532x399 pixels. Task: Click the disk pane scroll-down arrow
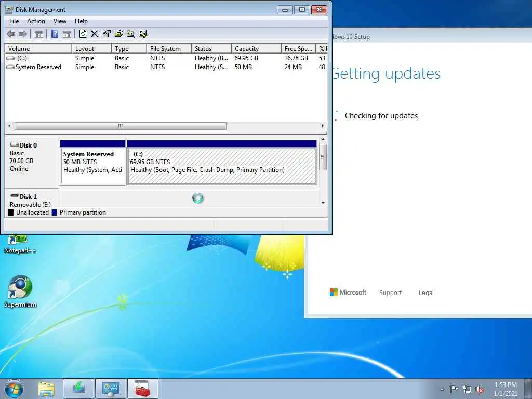[x=323, y=203]
